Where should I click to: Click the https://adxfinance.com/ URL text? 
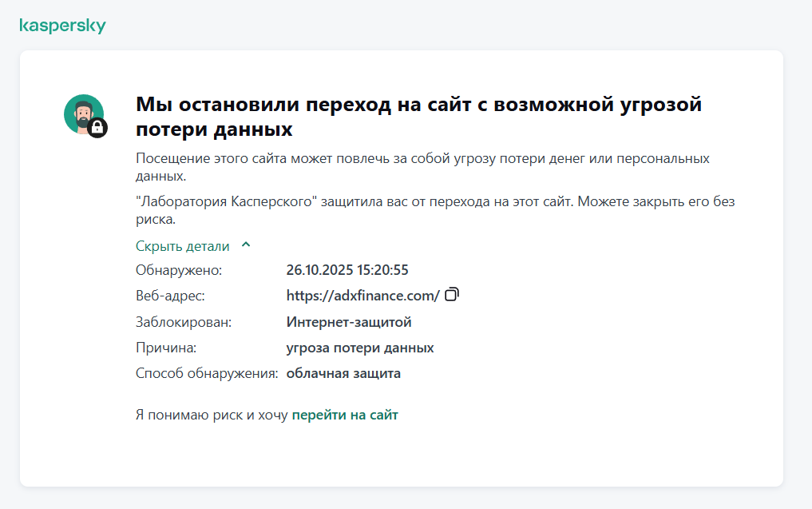tap(362, 296)
